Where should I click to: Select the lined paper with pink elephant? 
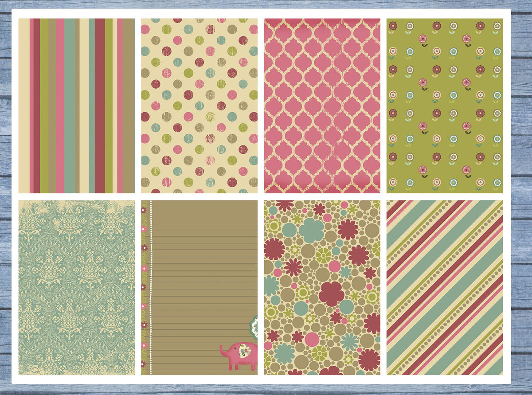(x=199, y=288)
